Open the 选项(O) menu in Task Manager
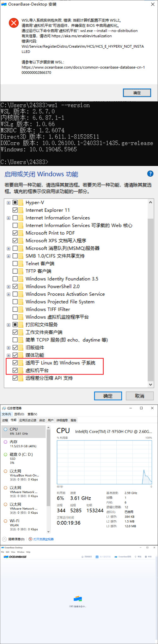This screenshot has height=644, width=158. [19, 414]
